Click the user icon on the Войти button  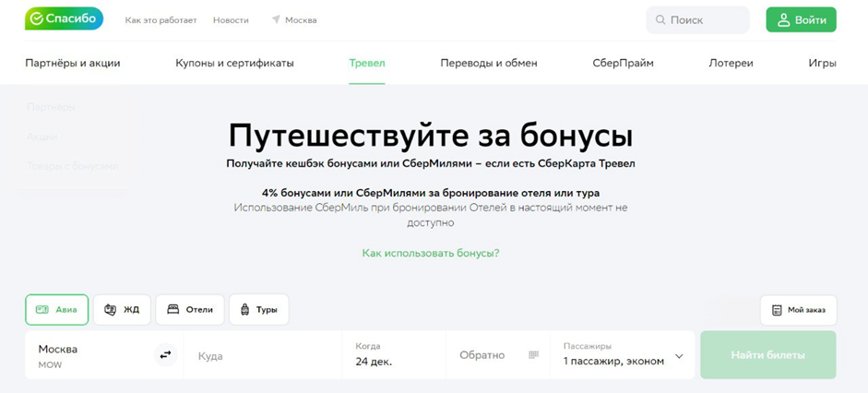click(x=783, y=20)
